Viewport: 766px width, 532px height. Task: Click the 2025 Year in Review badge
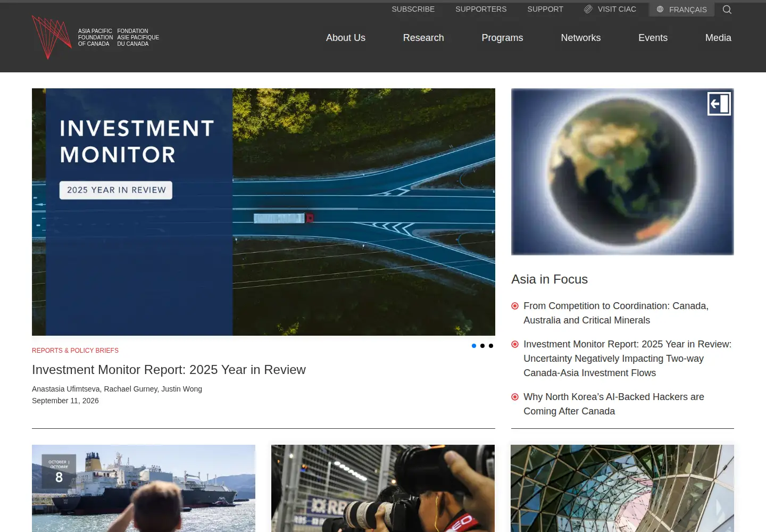click(x=116, y=190)
